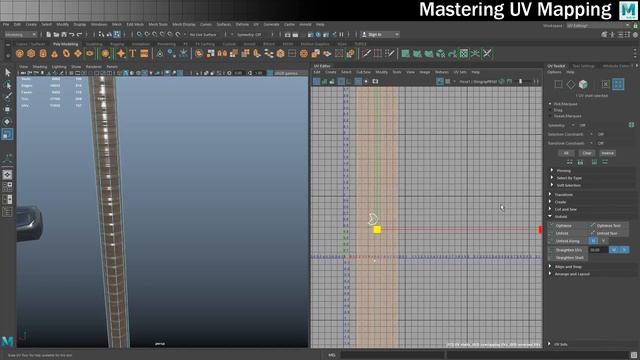
Task: Click the SVG shelf icon
Action: pos(144,53)
